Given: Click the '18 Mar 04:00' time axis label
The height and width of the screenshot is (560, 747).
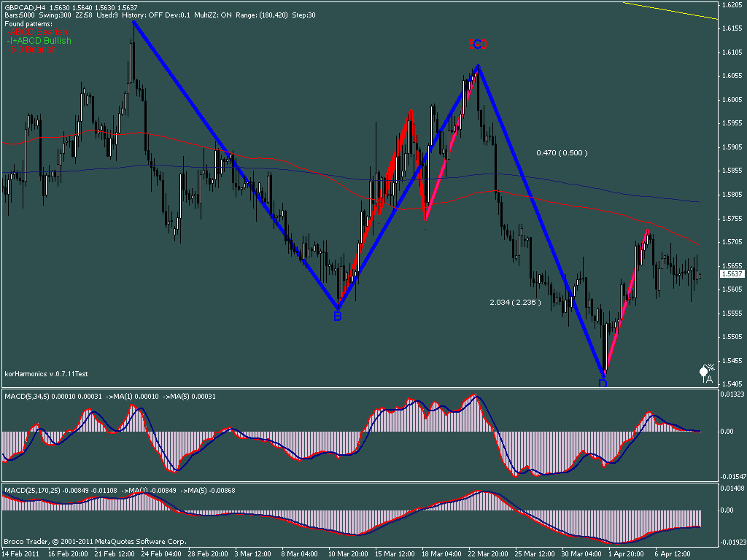Looking at the screenshot, I should 441,554.
